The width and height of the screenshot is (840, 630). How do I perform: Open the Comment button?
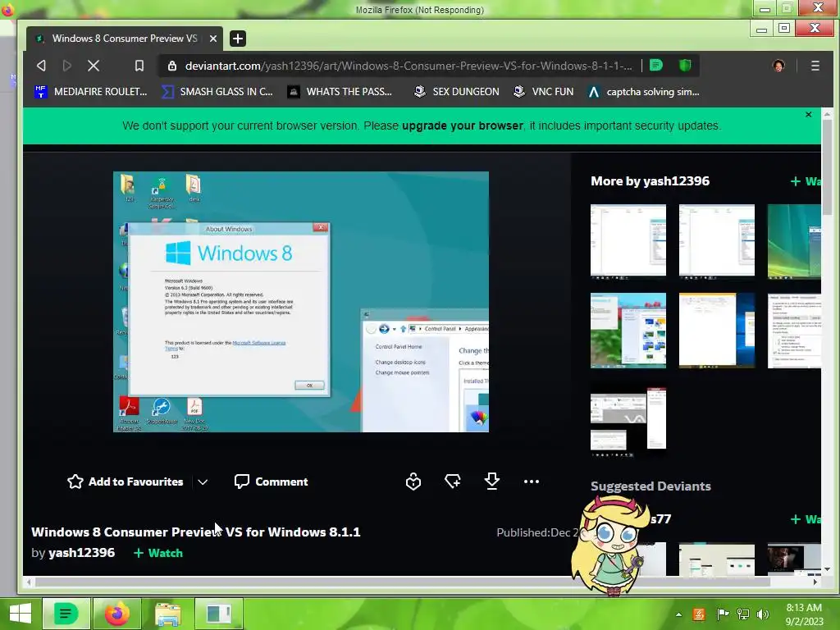click(271, 482)
